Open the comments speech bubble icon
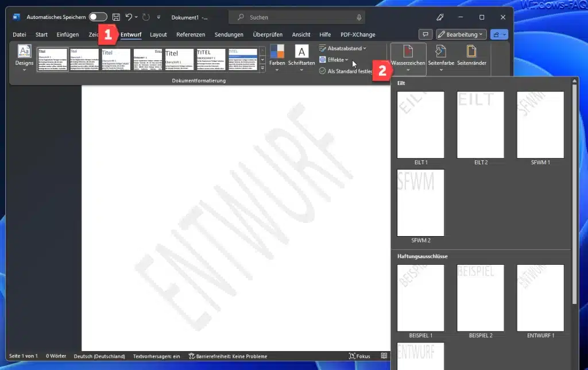Screen dimensions: 588x370 (425, 34)
